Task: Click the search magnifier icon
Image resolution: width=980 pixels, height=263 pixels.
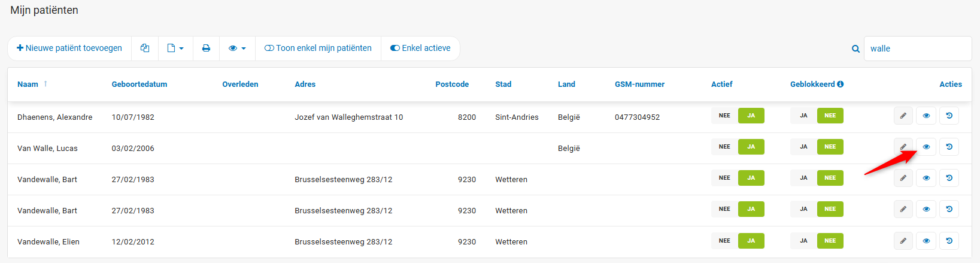Action: tap(855, 49)
